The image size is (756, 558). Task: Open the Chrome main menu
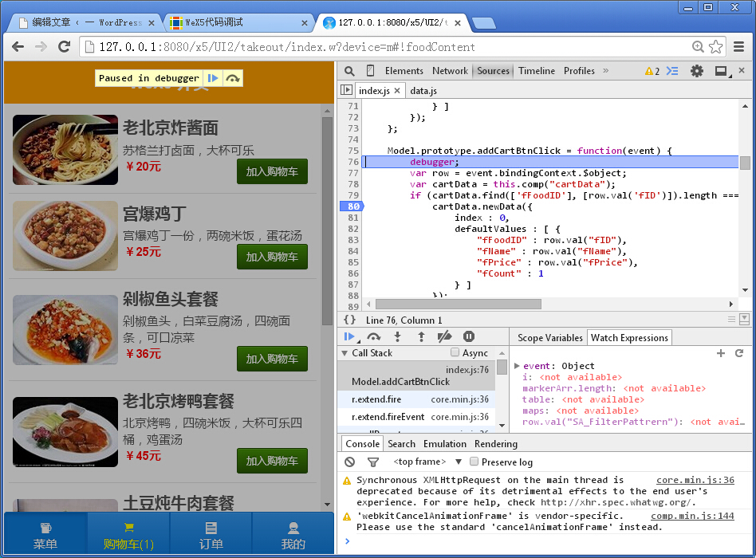[738, 47]
